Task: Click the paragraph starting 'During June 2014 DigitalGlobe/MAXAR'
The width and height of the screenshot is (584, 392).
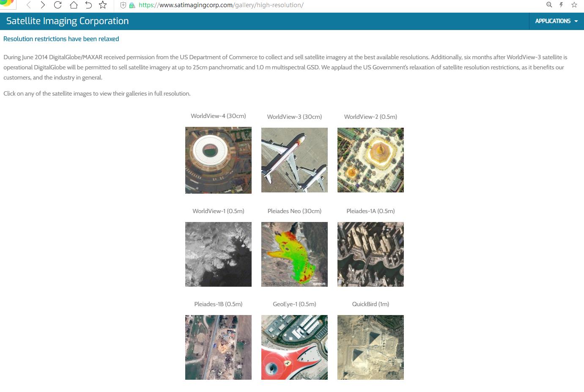Action: click(x=285, y=67)
